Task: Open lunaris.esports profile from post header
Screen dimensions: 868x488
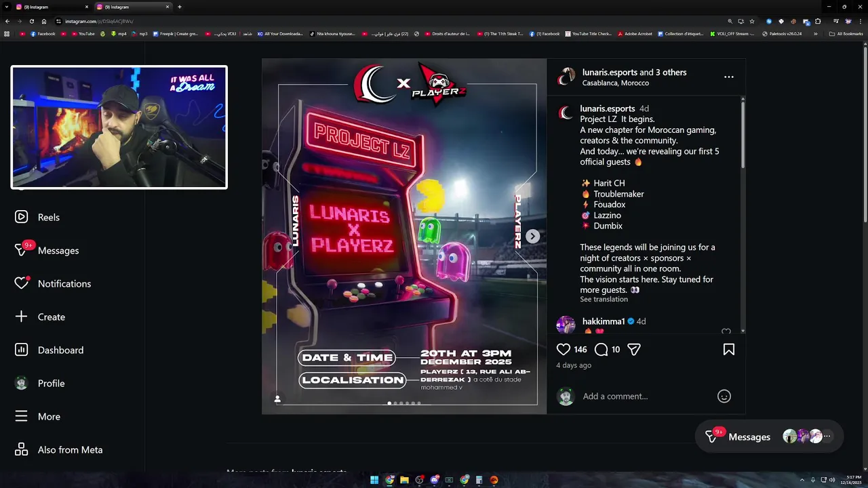Action: pyautogui.click(x=610, y=73)
